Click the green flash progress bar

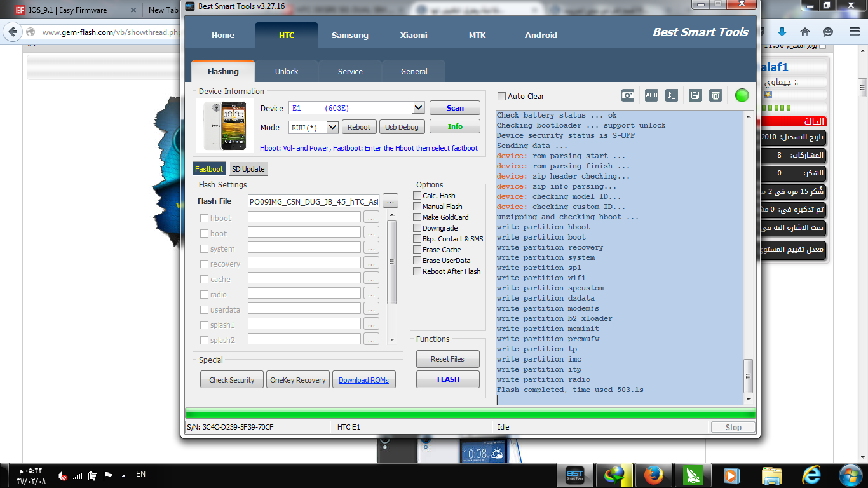tap(470, 414)
